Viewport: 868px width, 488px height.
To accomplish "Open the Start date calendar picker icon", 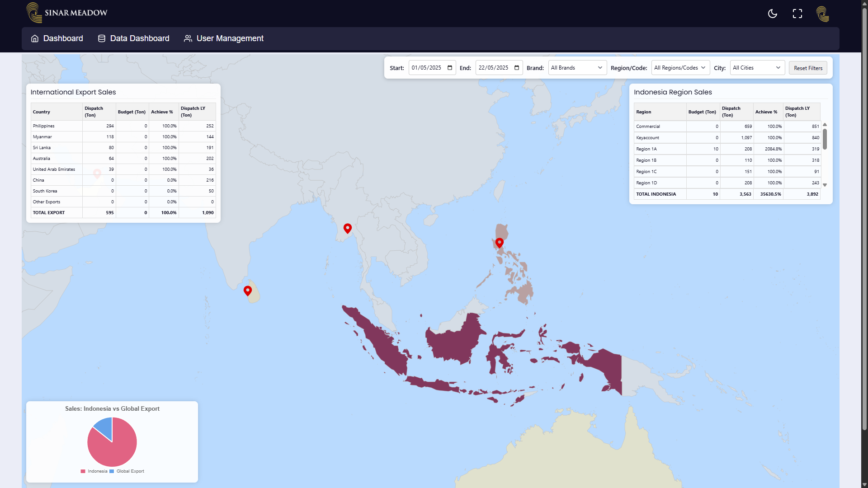I will coord(450,68).
